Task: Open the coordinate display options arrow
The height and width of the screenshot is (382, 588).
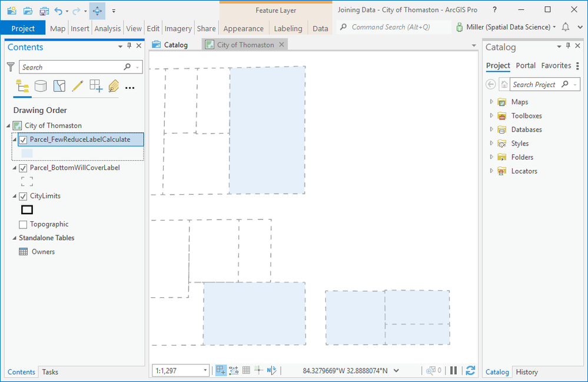Action: (x=396, y=371)
